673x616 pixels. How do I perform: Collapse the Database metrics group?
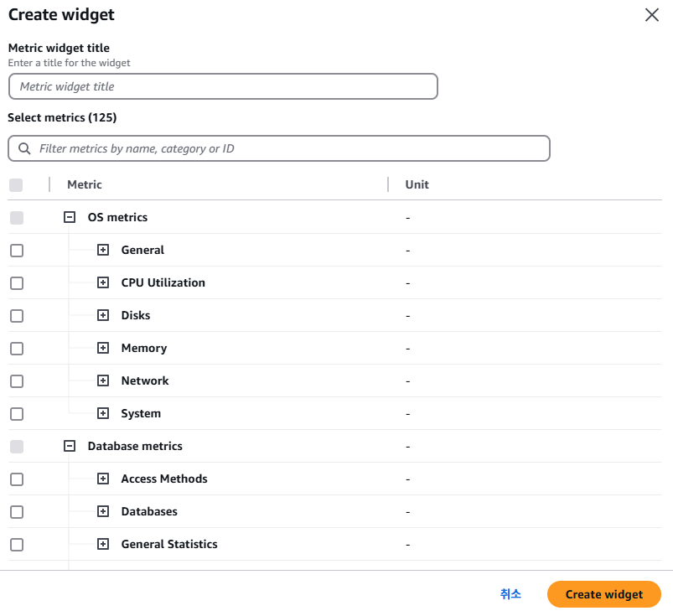(70, 446)
